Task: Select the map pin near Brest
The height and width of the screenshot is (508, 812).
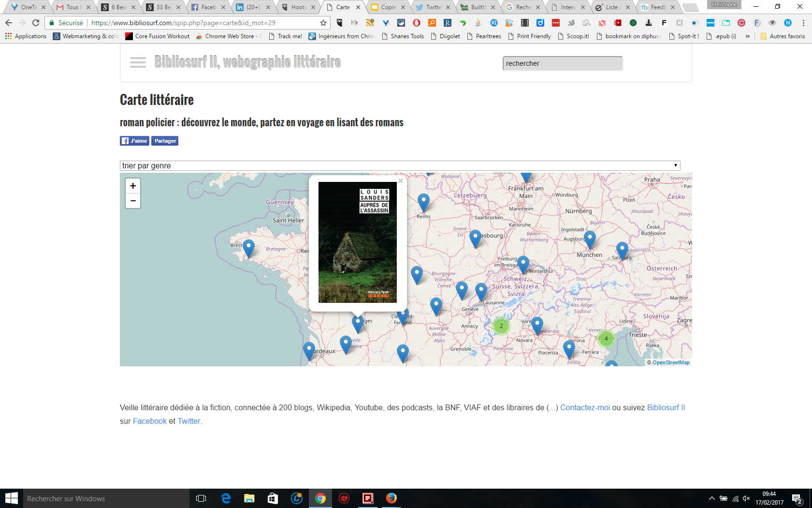Action: click(x=248, y=248)
